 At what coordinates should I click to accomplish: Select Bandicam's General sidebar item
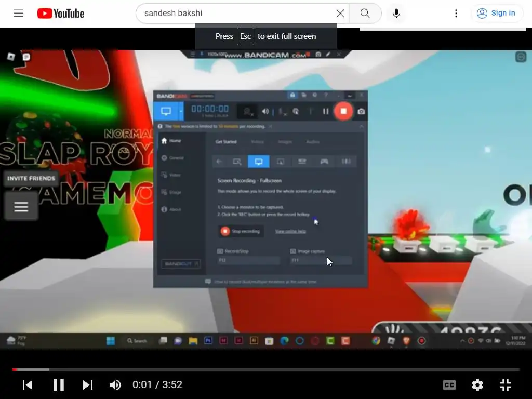[x=172, y=158]
